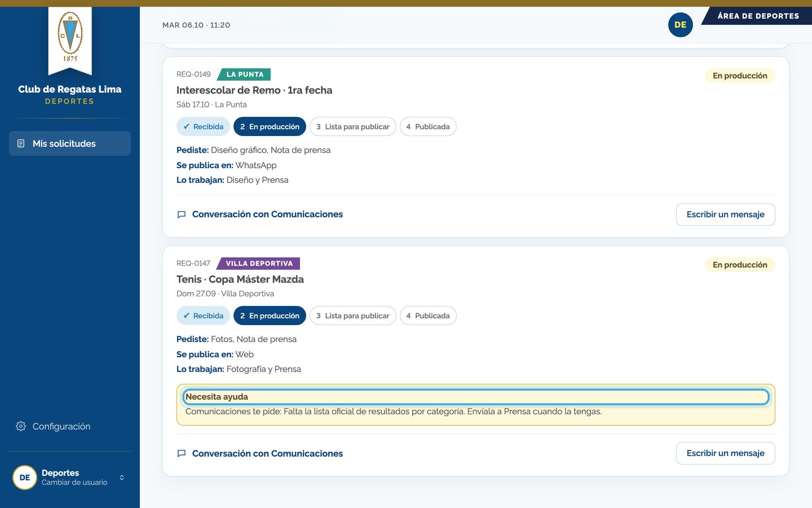Expand the Cambiar de usuario chevron
Screen dimensions: 812x508
[122, 478]
